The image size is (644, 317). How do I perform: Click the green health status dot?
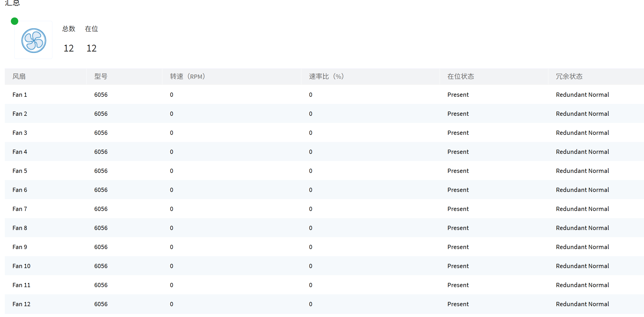click(x=15, y=21)
